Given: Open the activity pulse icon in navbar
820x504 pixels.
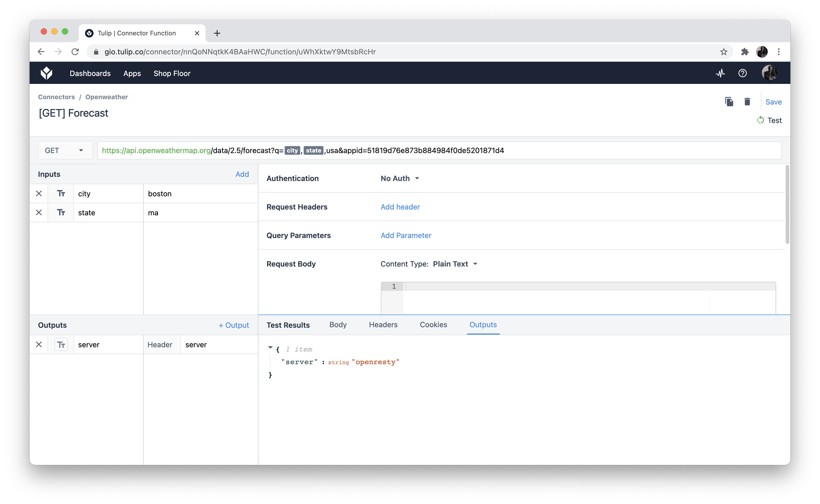Looking at the screenshot, I should [720, 73].
